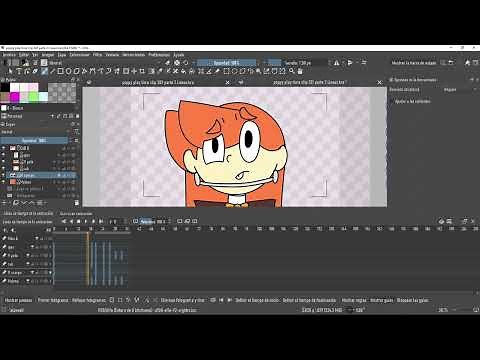Toggle preserve alpha icon
Image resolution: width=480 pixels, height=360 pixels.
[x=177, y=63]
